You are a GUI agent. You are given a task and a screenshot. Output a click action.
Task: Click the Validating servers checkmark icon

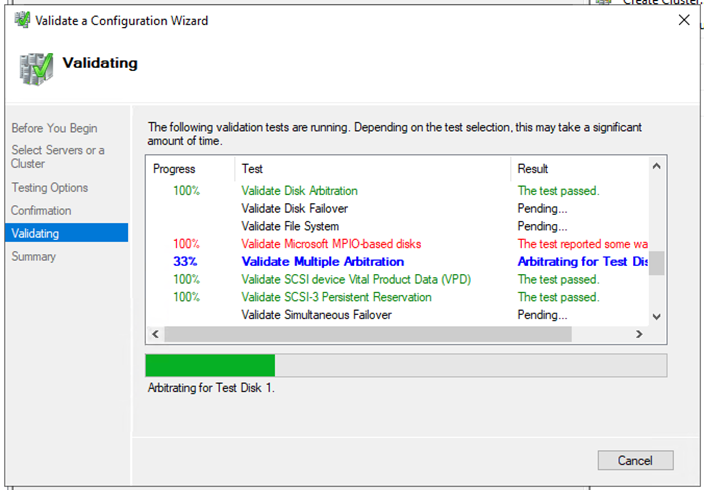point(36,69)
